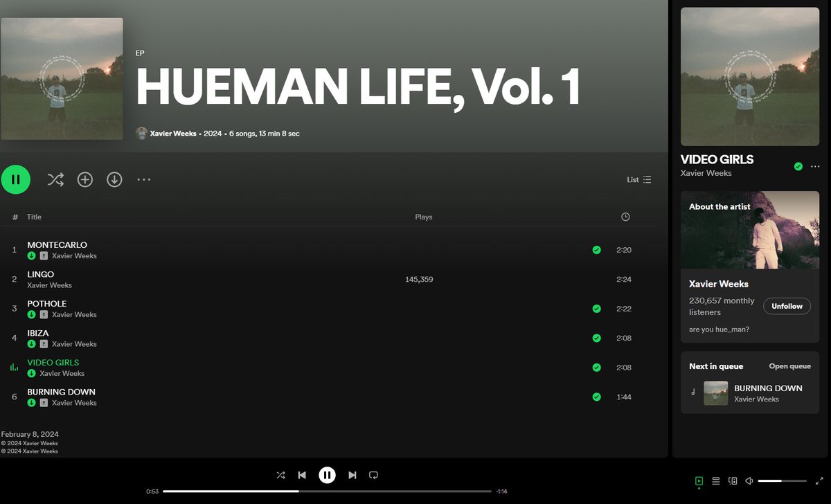
Task: Click the downloaded icon under BURNING DOWN track
Action: click(x=31, y=402)
